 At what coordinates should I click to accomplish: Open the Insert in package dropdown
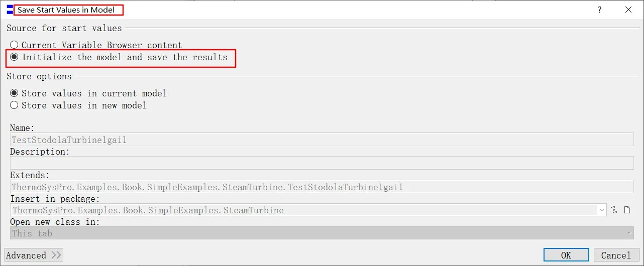602,210
